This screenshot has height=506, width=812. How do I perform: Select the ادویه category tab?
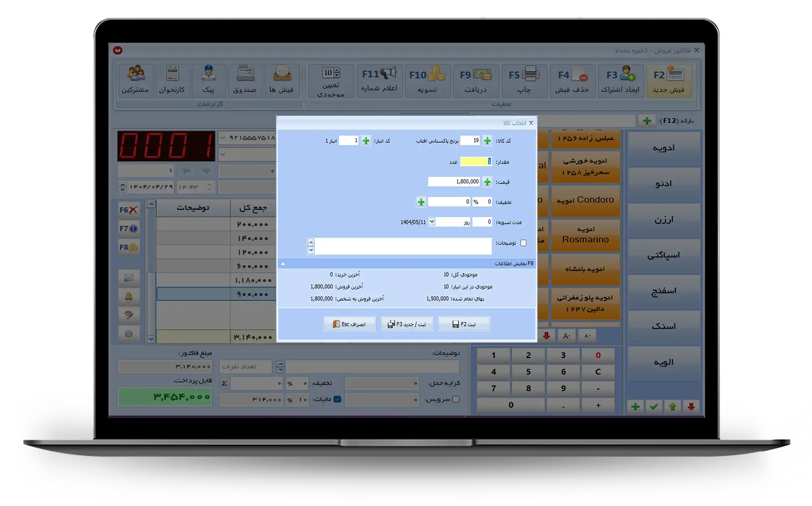pos(664,148)
